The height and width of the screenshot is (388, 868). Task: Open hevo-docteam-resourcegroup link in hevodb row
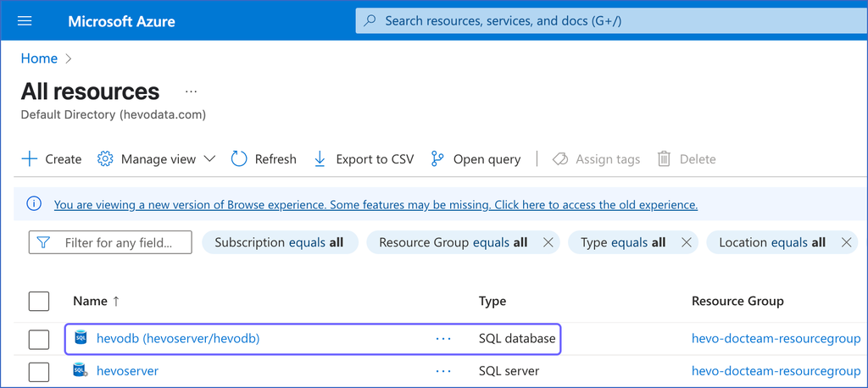(776, 338)
